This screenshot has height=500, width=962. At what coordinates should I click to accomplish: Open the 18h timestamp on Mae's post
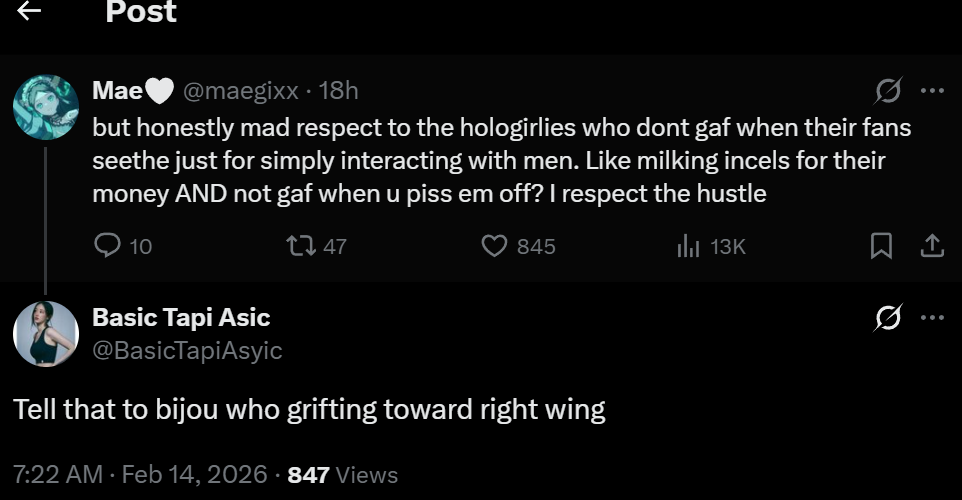[x=339, y=91]
